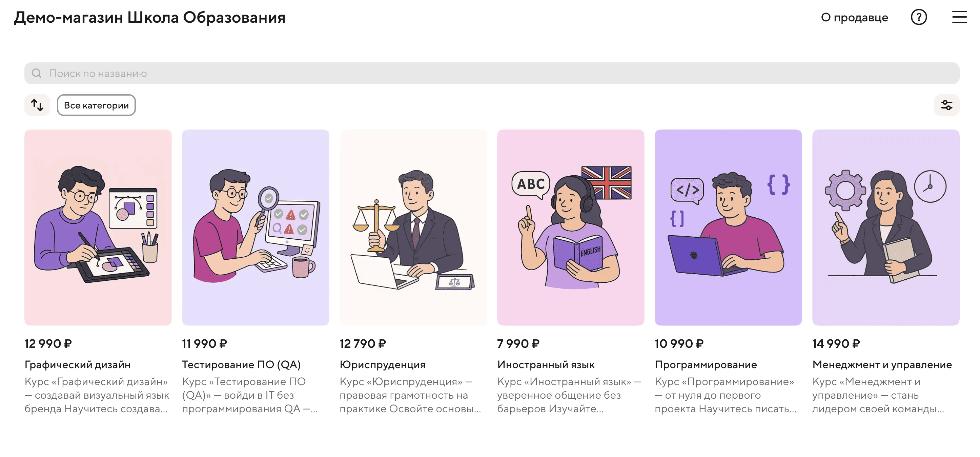The image size is (980, 457).
Task: Click the "Юриспруденция" course title
Action: pyautogui.click(x=383, y=364)
